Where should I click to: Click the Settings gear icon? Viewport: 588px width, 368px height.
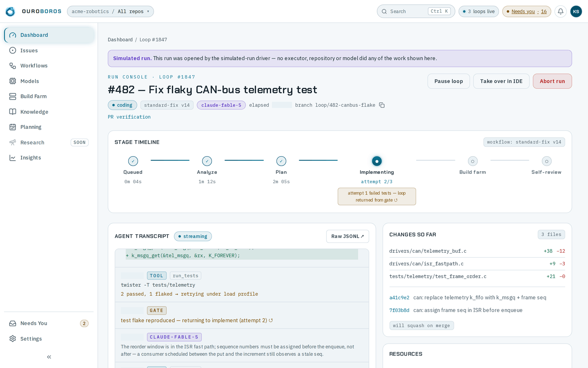click(13, 339)
